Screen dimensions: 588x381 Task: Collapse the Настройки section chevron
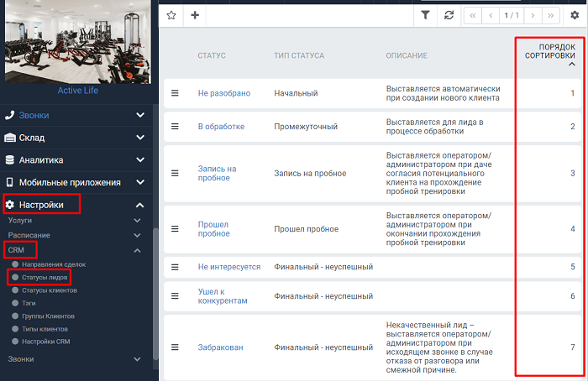[x=140, y=205]
